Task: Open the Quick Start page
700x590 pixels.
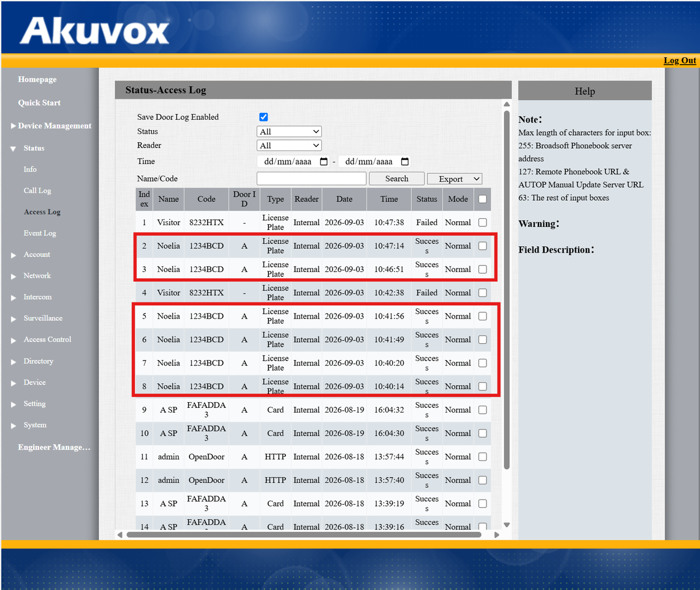Action: [39, 103]
